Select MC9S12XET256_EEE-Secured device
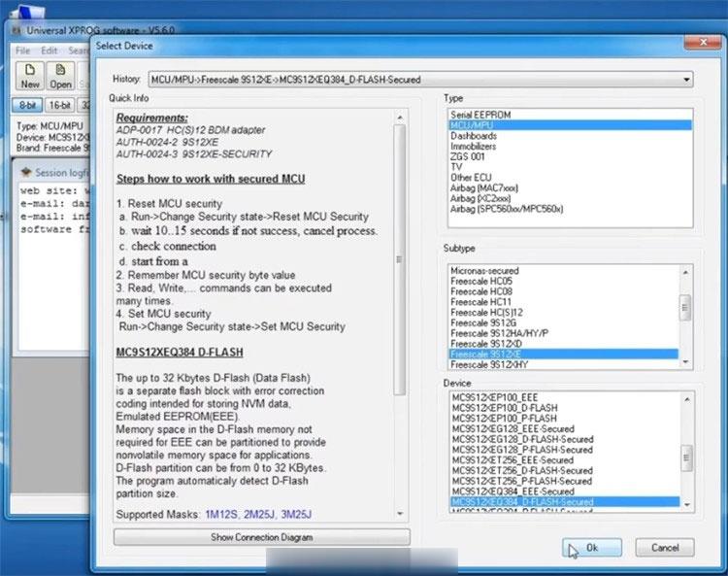Viewport: 728px width, 576px height. (565, 459)
